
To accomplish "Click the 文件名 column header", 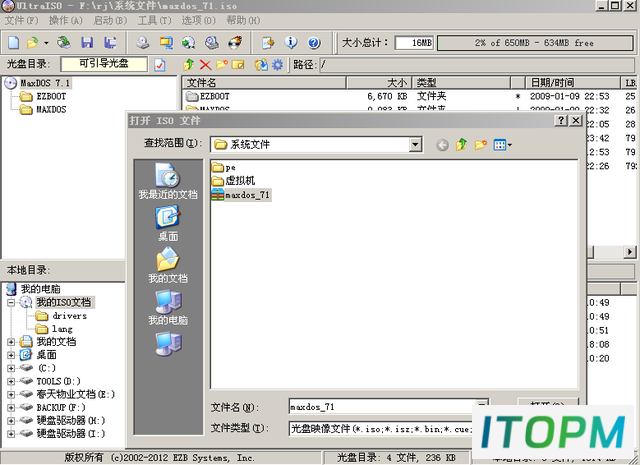I will pos(264,83).
